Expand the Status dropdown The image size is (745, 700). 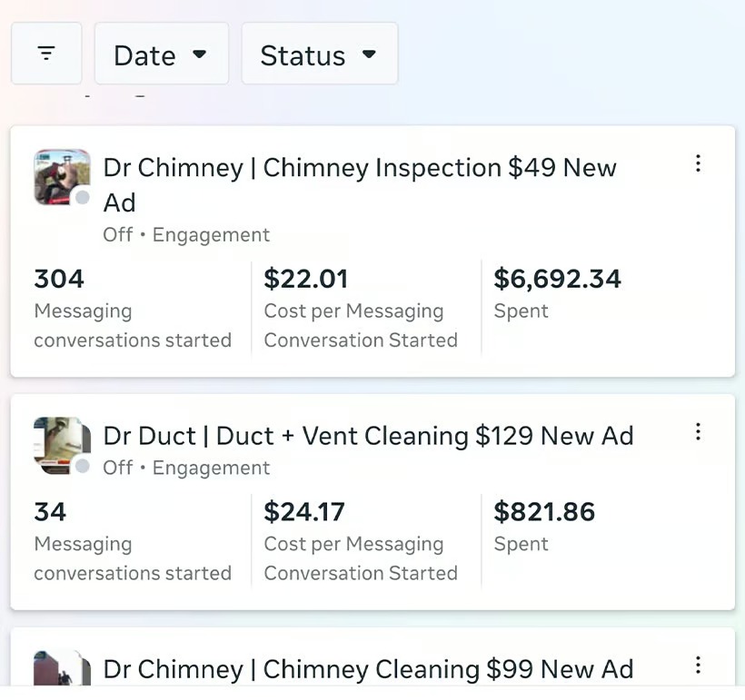[319, 54]
